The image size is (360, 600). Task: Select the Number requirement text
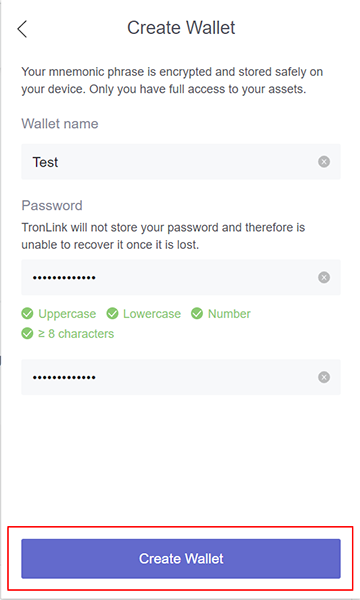coord(229,314)
